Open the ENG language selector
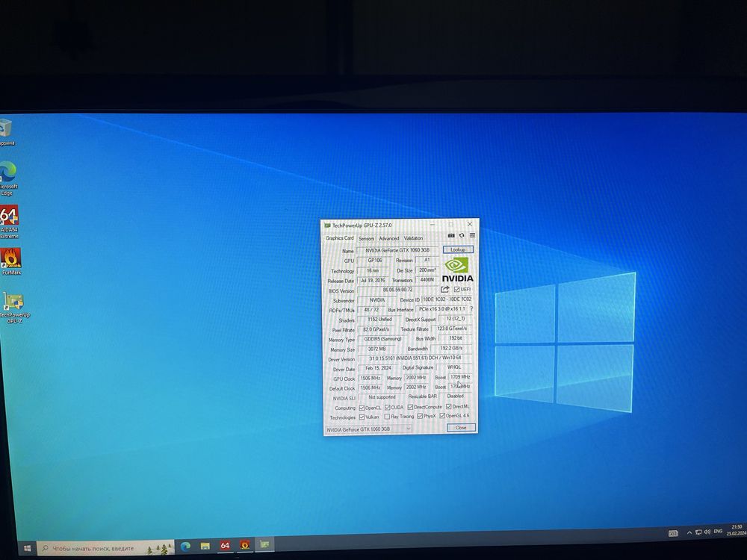The image size is (747, 560). click(718, 532)
